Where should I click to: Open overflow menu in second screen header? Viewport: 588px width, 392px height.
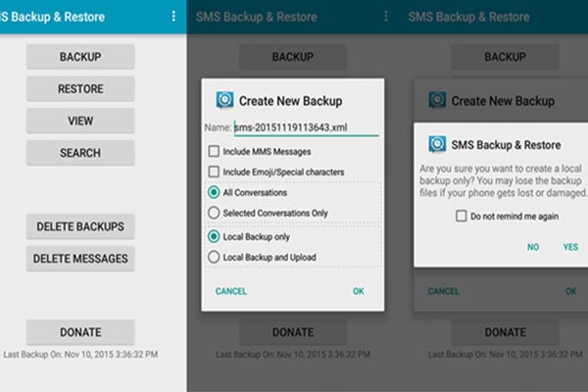pos(386,16)
